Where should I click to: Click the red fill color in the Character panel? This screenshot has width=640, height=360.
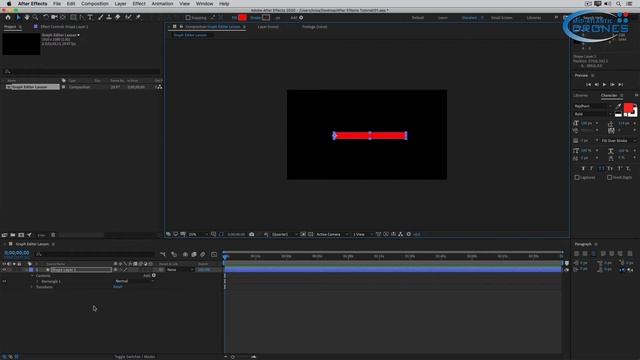(629, 108)
